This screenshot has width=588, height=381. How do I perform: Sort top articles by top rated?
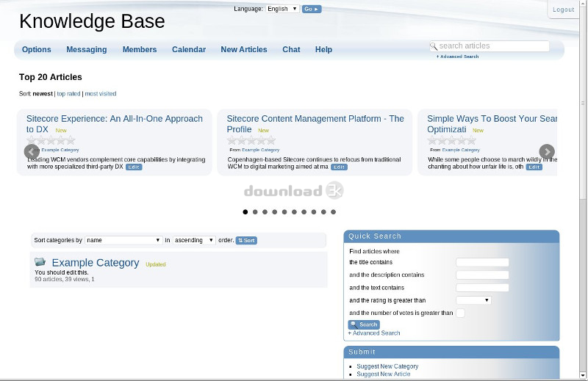68,94
